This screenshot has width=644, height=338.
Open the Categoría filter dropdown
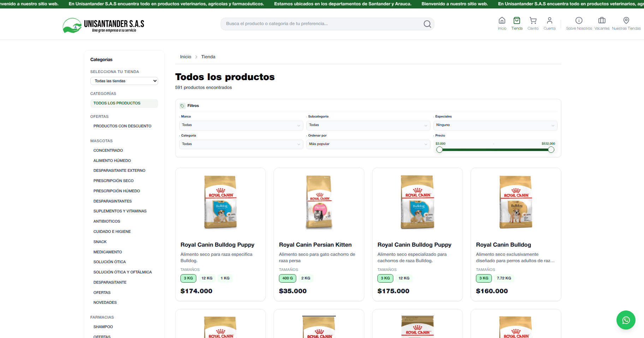click(241, 144)
